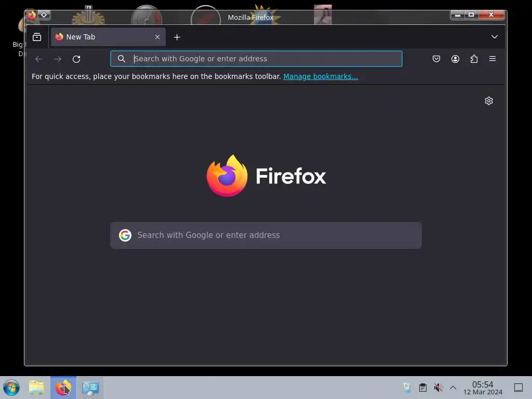Viewport: 532px width, 399px height.
Task: Go forward one page
Action: [58, 59]
